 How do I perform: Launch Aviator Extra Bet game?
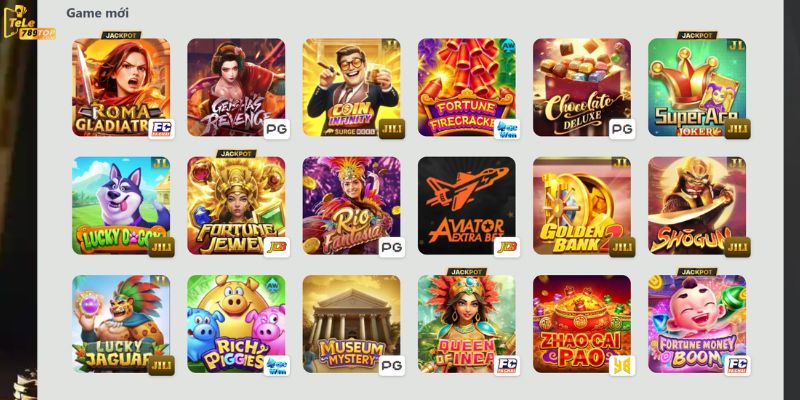(467, 206)
